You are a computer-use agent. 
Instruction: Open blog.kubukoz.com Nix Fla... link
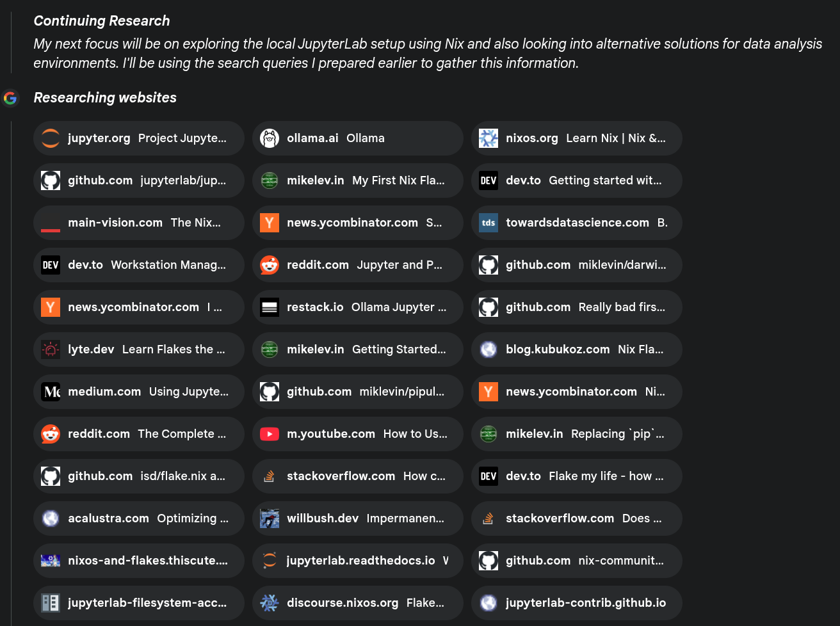tap(577, 349)
